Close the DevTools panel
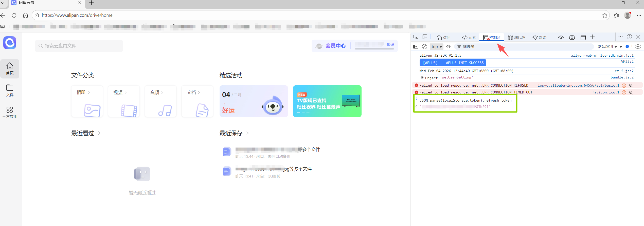 [x=638, y=37]
